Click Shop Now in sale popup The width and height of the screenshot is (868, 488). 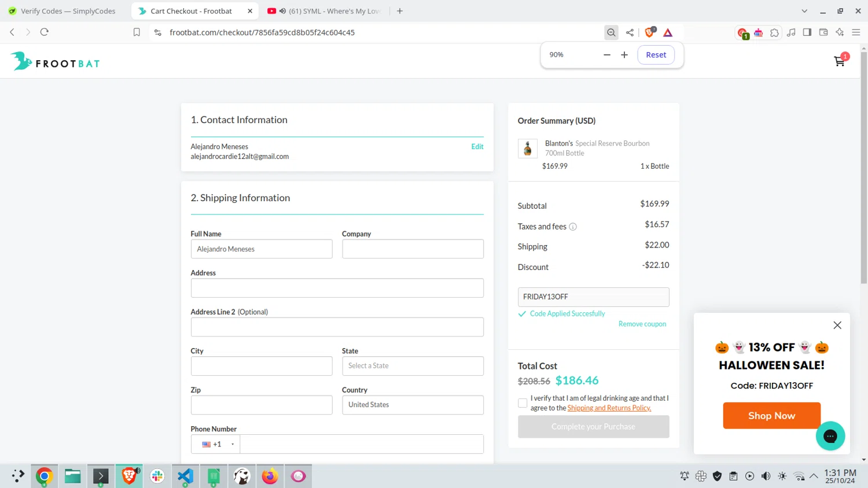pos(771,416)
